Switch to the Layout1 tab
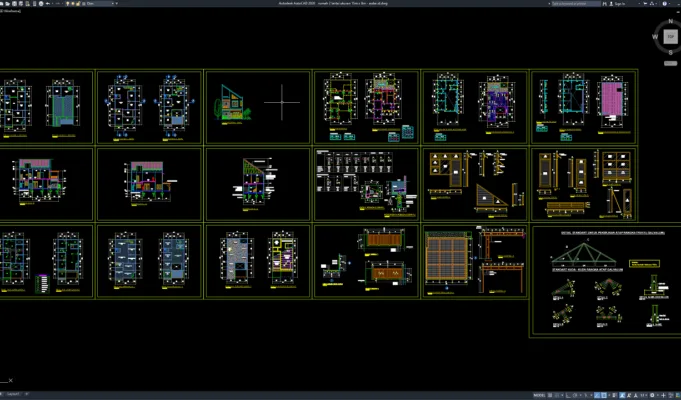The image size is (681, 400). 13,394
